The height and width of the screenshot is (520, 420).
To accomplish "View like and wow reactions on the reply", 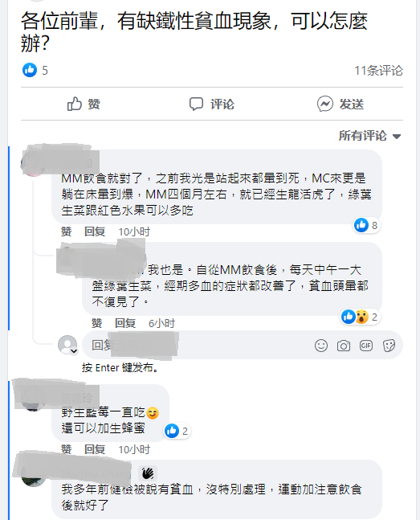I will pos(359,317).
